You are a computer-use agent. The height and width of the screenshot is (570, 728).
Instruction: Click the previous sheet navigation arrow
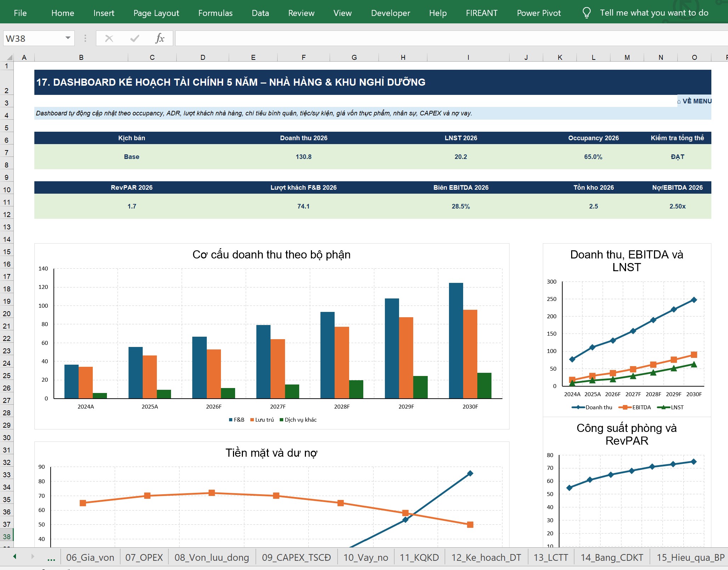(x=15, y=556)
